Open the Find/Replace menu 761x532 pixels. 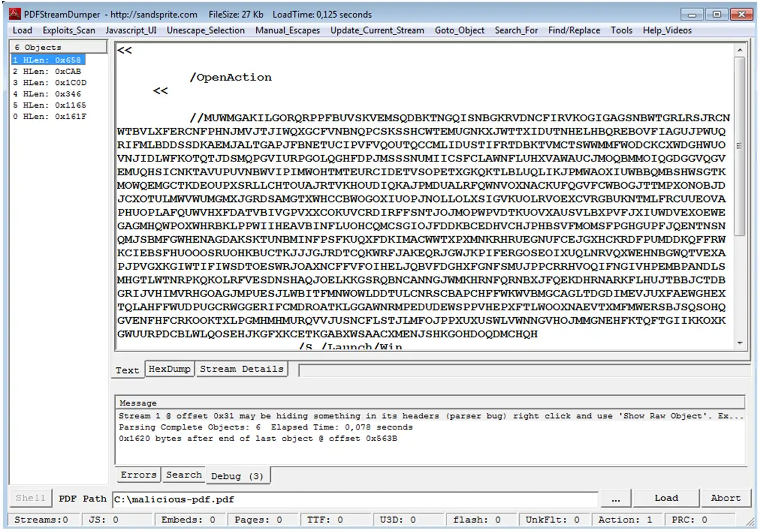click(574, 30)
